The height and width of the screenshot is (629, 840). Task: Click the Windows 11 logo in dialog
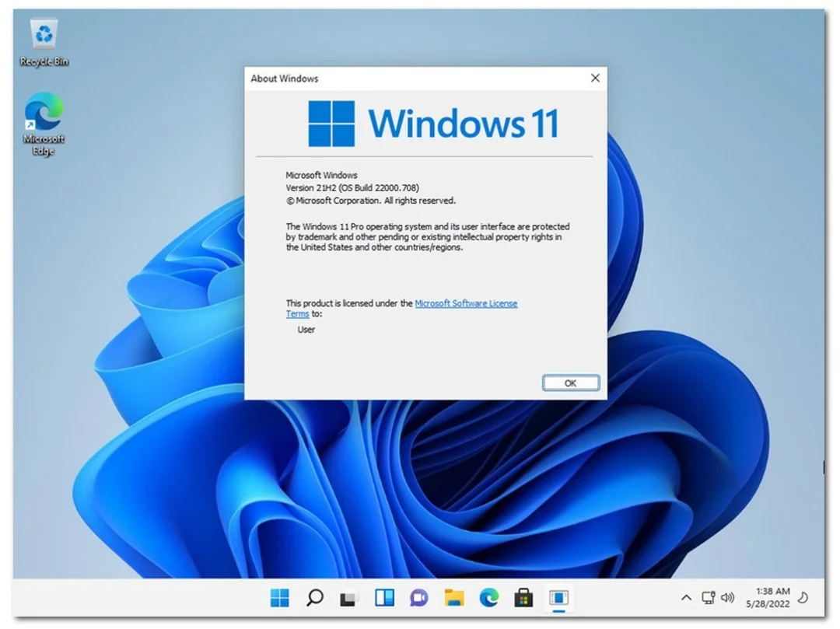click(433, 124)
